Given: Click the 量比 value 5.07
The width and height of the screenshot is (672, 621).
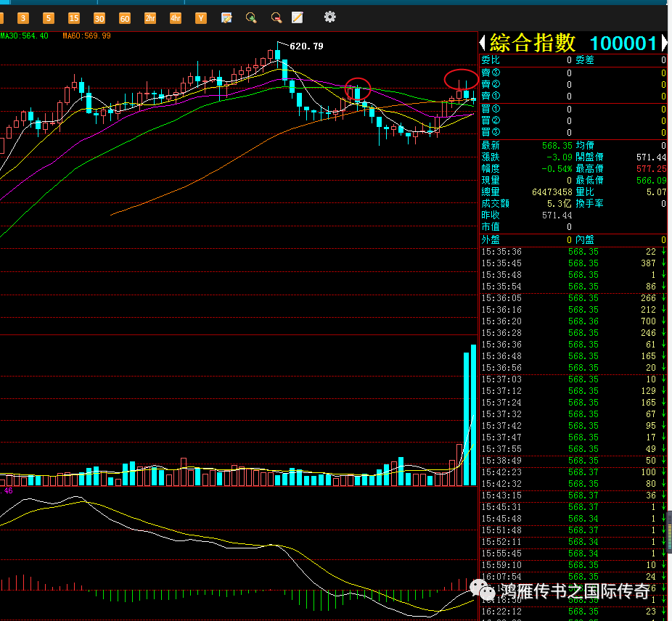Looking at the screenshot, I should pos(657,192).
